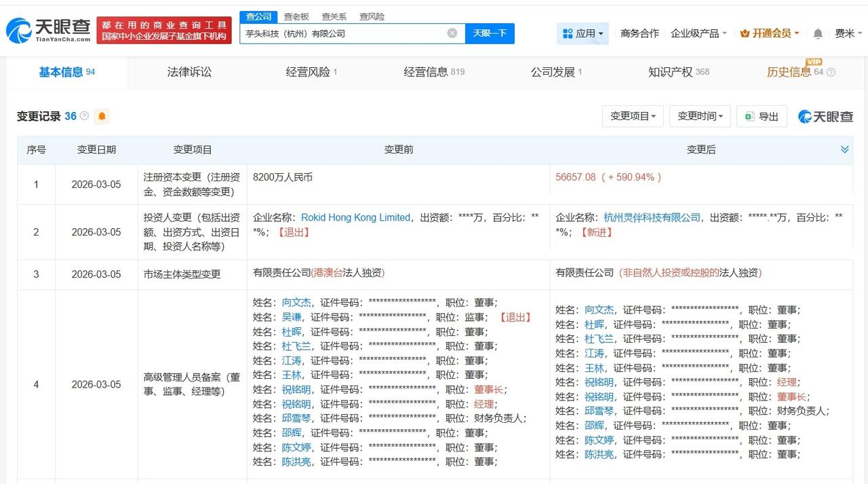Switch to the 法律诉讼 tab
This screenshot has width=868, height=484.
189,72
